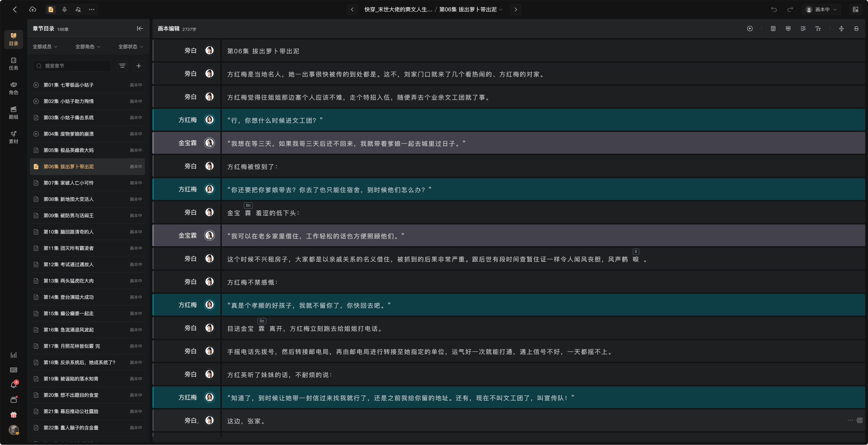Open the 素材 sidebar panel
The width and height of the screenshot is (868, 445).
pos(14,137)
